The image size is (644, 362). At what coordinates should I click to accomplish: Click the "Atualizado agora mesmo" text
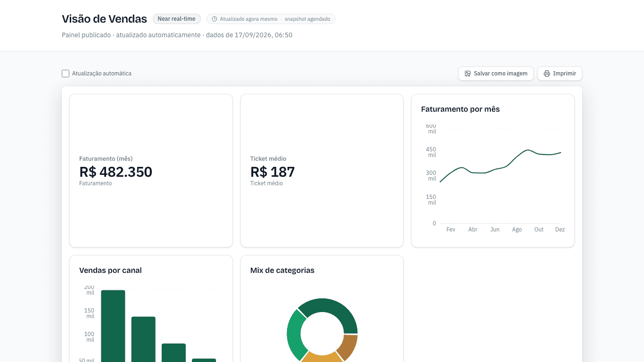coord(248,19)
